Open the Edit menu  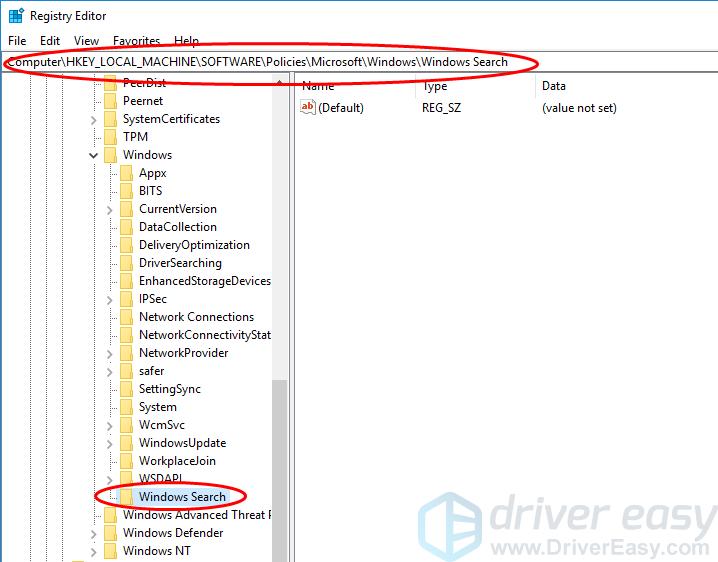[49, 41]
